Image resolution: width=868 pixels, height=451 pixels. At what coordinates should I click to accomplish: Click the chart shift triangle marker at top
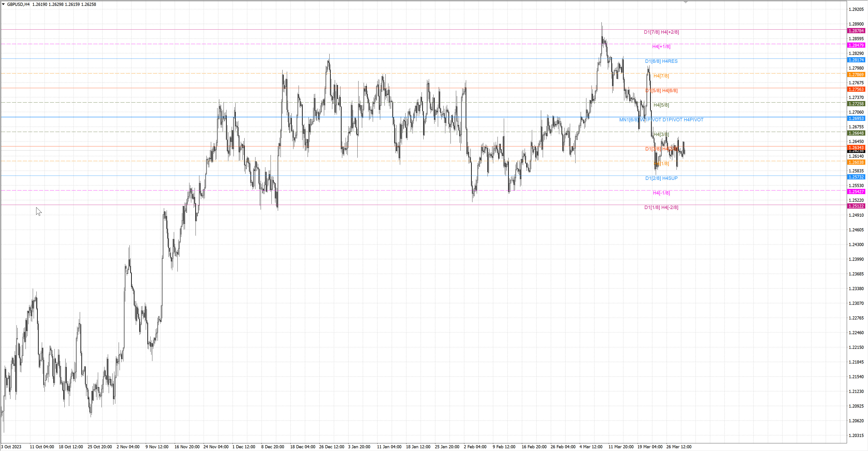point(685,2)
